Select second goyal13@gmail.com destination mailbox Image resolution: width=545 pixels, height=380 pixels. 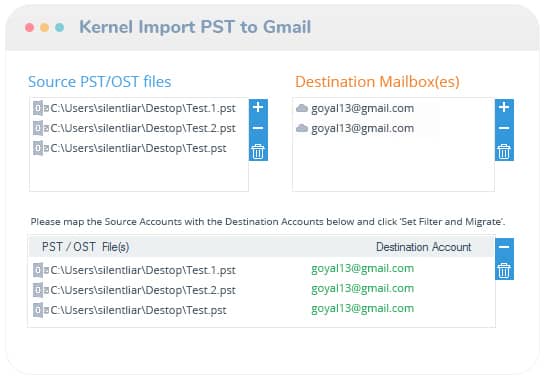click(355, 128)
